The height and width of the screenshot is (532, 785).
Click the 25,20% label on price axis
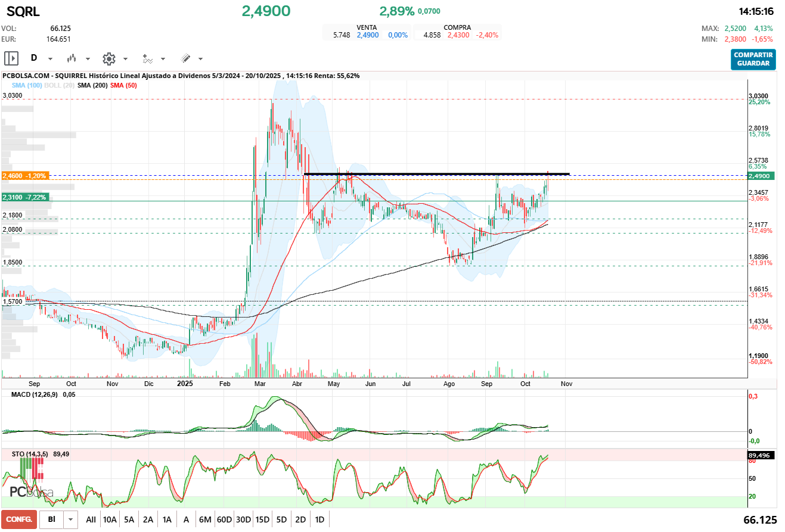pyautogui.click(x=759, y=102)
